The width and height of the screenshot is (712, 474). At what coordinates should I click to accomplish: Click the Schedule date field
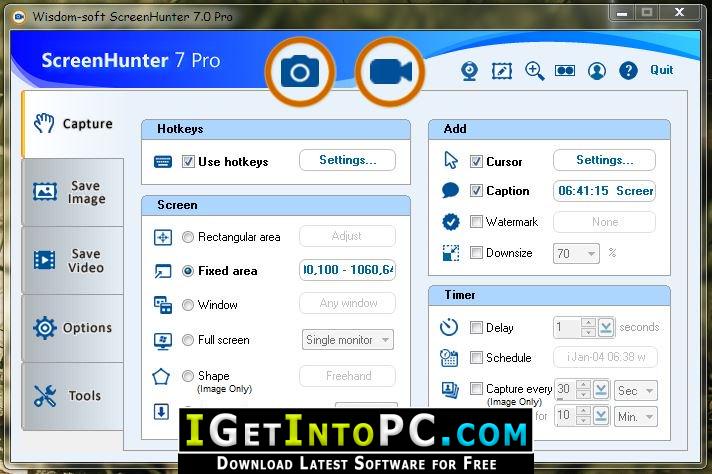604,357
